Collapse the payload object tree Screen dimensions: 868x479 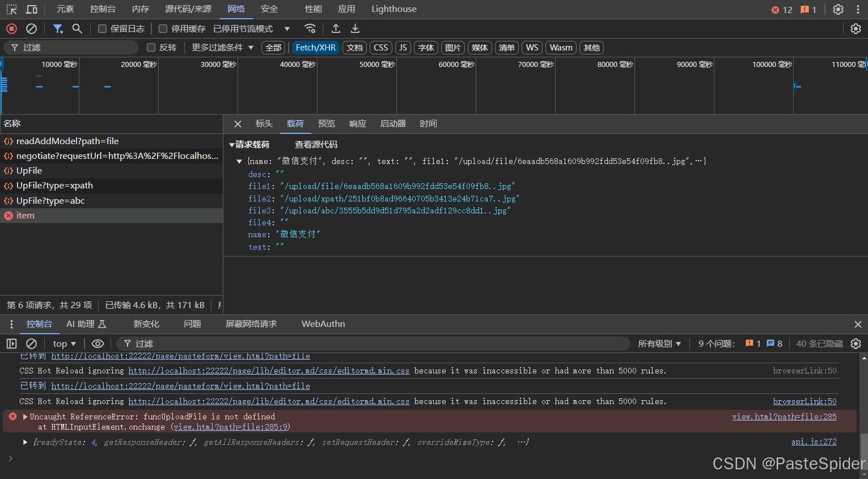pyautogui.click(x=239, y=162)
